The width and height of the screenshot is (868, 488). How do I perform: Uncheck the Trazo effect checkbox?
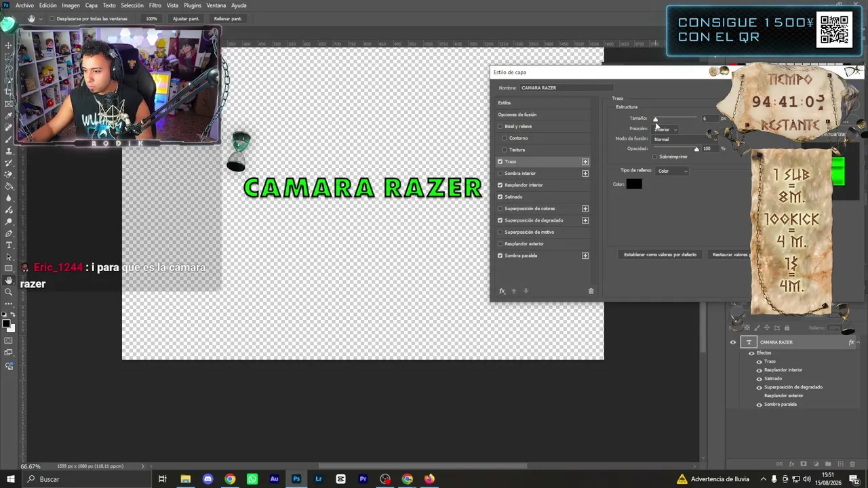(500, 162)
